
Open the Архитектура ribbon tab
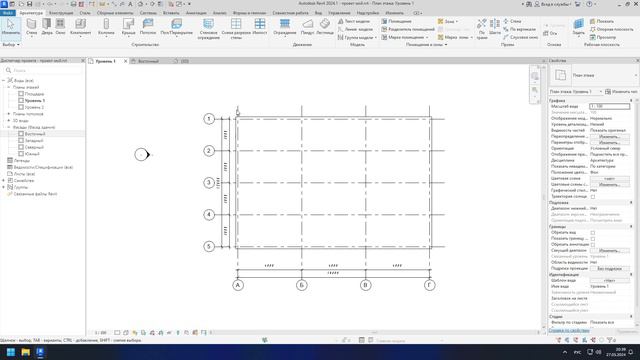click(x=31, y=13)
